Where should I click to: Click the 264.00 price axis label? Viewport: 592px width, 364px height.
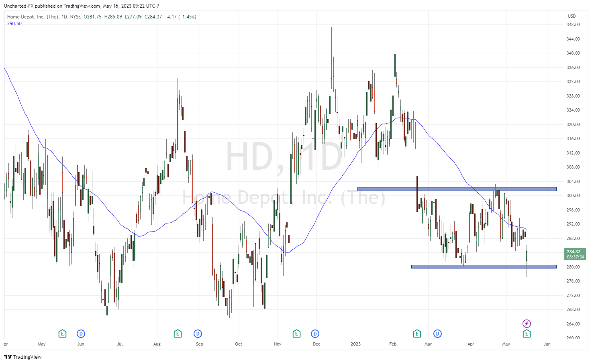coord(573,324)
